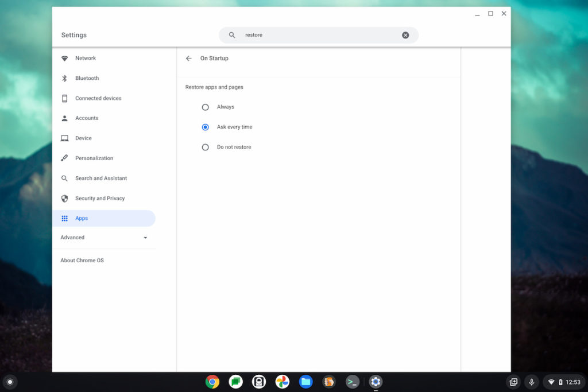Maximize the Settings window
588x392 pixels.
point(490,14)
